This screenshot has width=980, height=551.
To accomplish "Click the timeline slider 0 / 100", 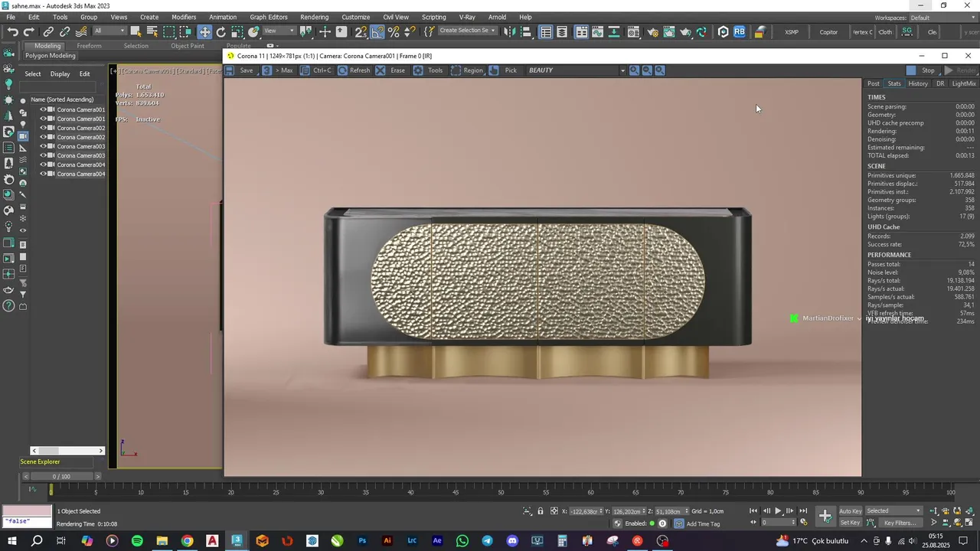I will [61, 476].
